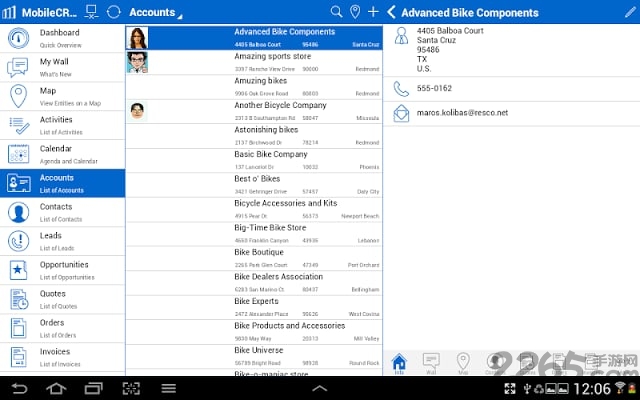
Task: Click Another Bicycle Company avatar thumbnail
Action: click(x=138, y=111)
